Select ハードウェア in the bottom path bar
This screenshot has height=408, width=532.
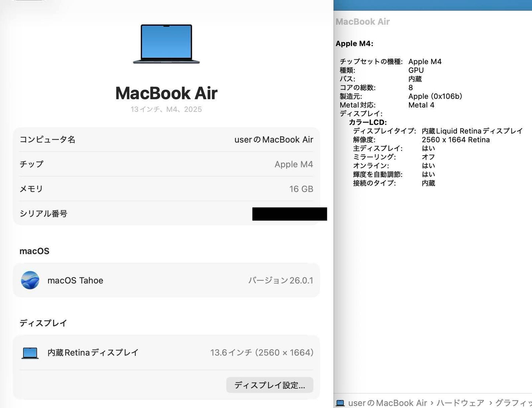tap(460, 403)
